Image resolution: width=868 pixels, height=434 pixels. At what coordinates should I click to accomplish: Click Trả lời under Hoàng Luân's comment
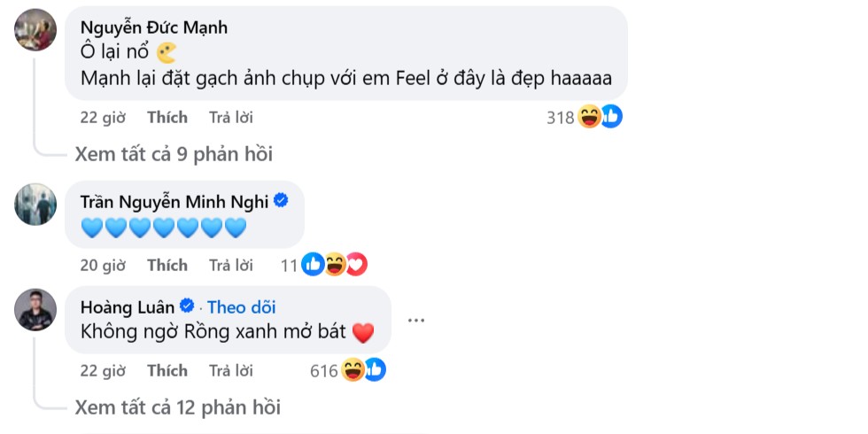230,370
